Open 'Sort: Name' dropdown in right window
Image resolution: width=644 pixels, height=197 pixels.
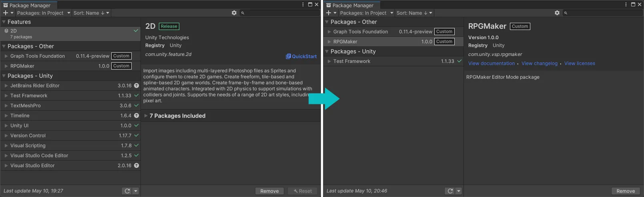click(x=414, y=13)
